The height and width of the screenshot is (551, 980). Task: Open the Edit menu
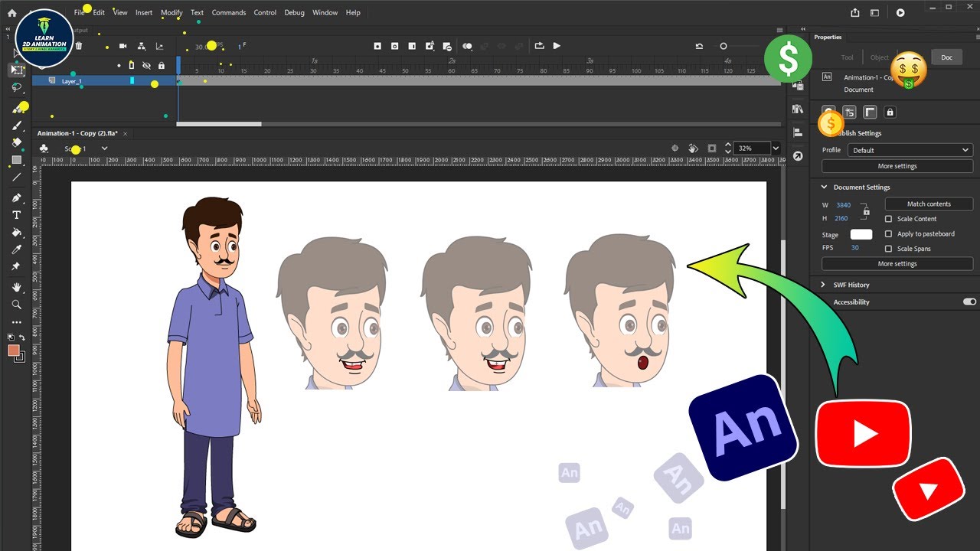(x=100, y=13)
